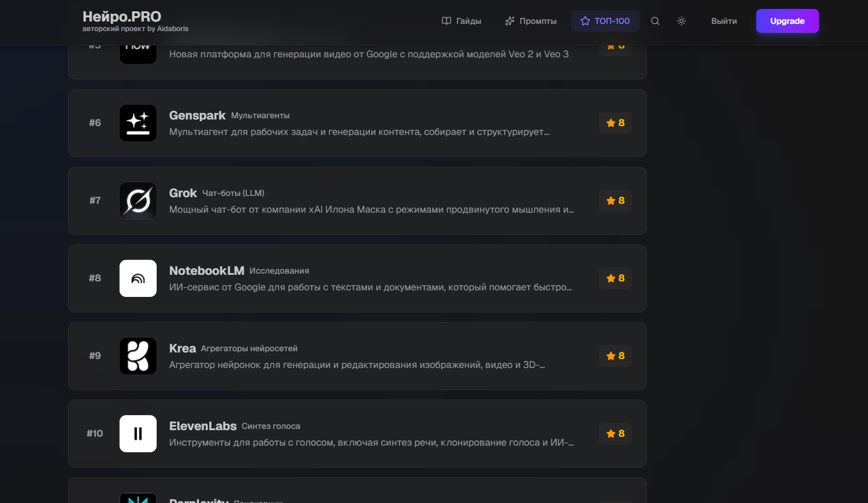Open the ElevenLabs title link
This screenshot has width=868, height=503.
click(x=203, y=426)
